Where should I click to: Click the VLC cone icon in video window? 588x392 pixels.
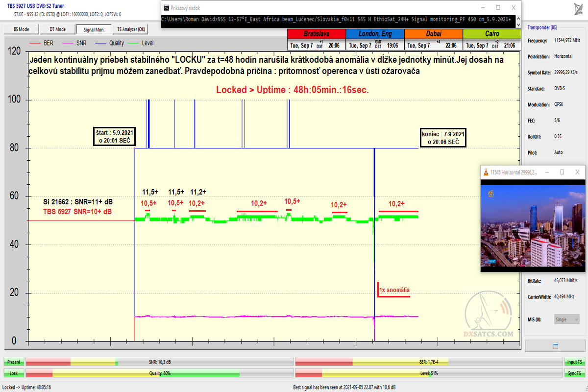[x=486, y=172]
